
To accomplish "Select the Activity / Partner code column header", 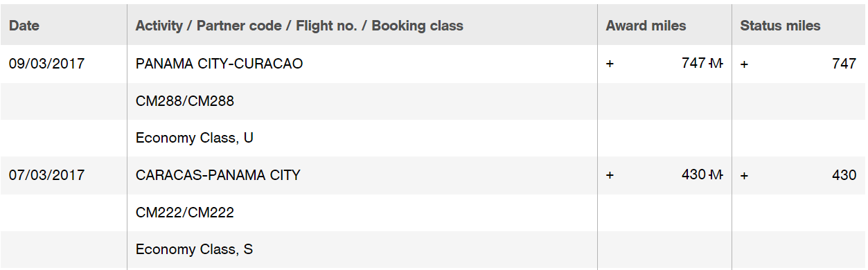I will 299,26.
